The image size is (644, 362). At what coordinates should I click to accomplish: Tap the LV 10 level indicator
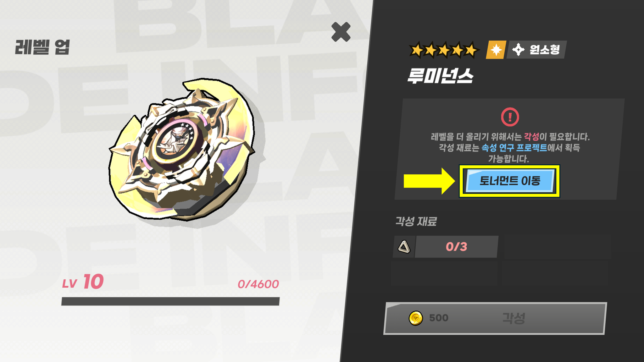(x=83, y=282)
